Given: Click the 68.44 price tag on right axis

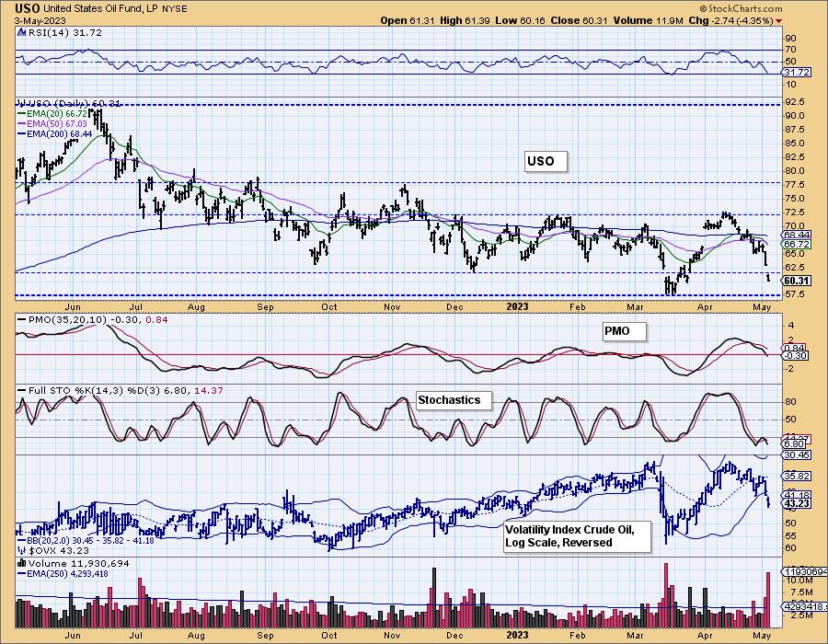Looking at the screenshot, I should coord(798,235).
